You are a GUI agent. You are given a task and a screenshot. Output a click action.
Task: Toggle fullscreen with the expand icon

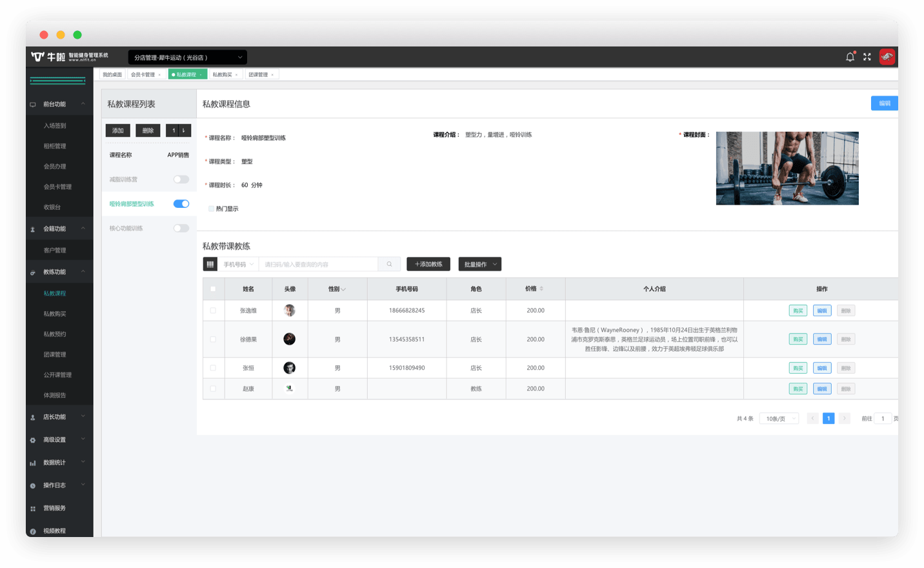click(x=867, y=57)
